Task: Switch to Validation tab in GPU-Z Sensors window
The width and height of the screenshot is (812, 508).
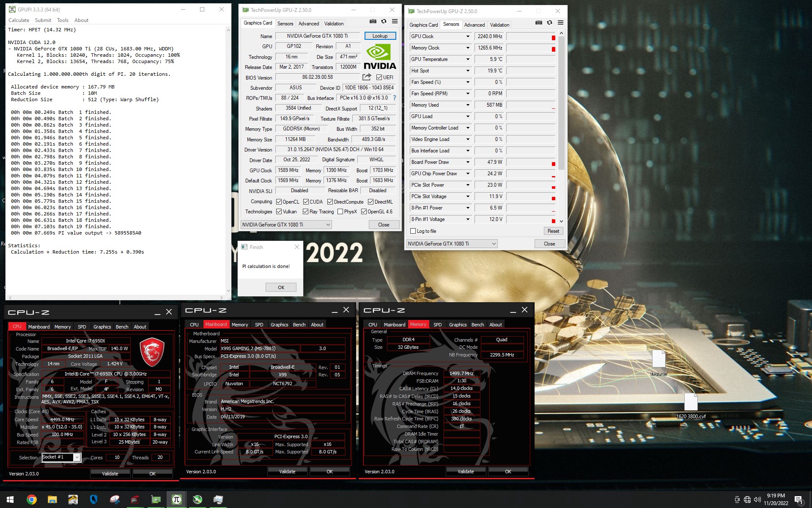Action: pos(499,25)
